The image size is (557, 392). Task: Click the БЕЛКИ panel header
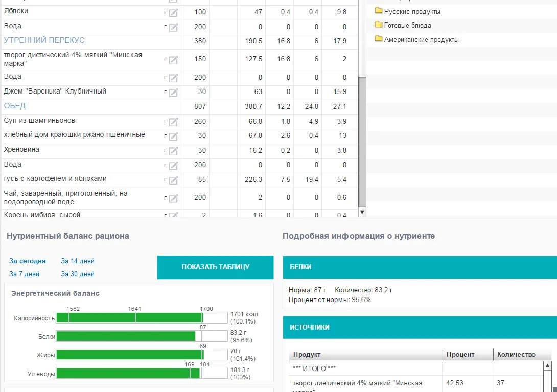click(420, 267)
